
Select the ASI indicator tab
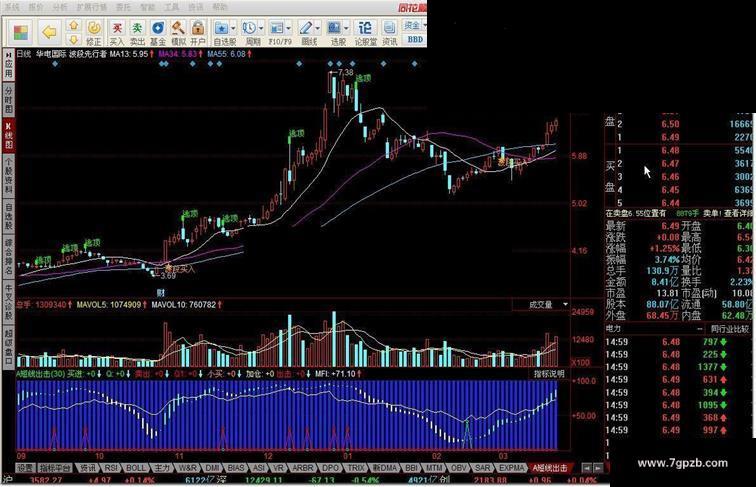pyautogui.click(x=259, y=468)
